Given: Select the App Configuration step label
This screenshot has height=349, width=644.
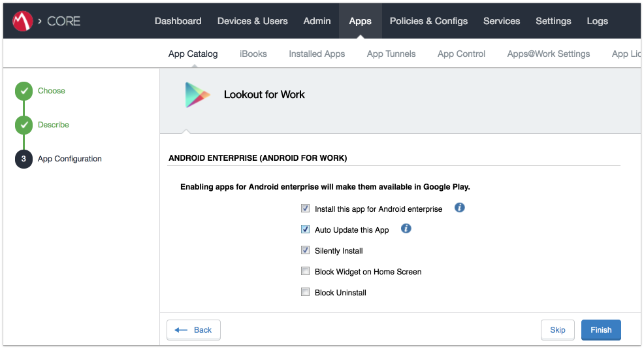Looking at the screenshot, I should 69,159.
